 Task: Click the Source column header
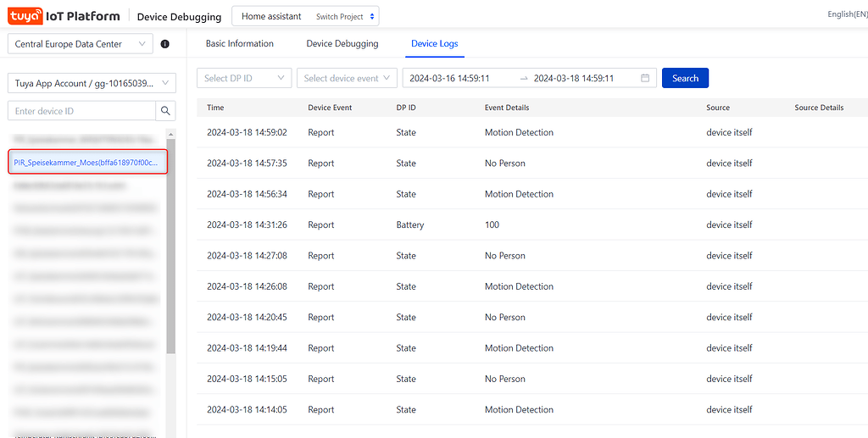click(x=718, y=108)
